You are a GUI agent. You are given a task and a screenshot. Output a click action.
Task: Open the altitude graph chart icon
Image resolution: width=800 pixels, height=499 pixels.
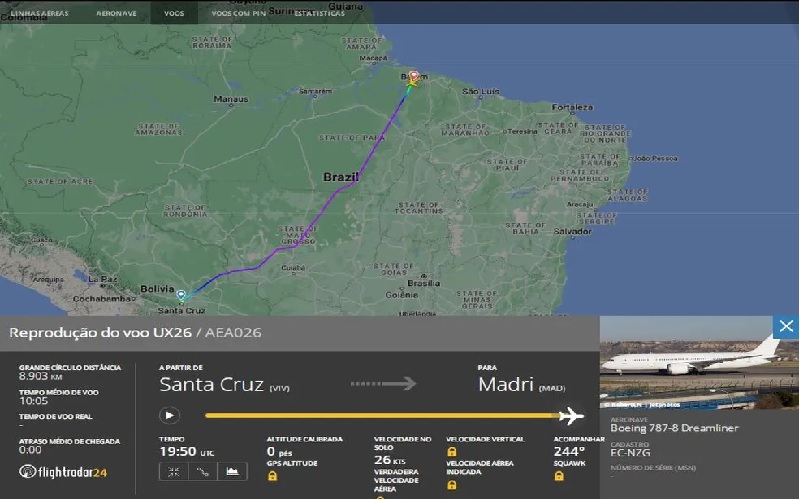coord(232,471)
